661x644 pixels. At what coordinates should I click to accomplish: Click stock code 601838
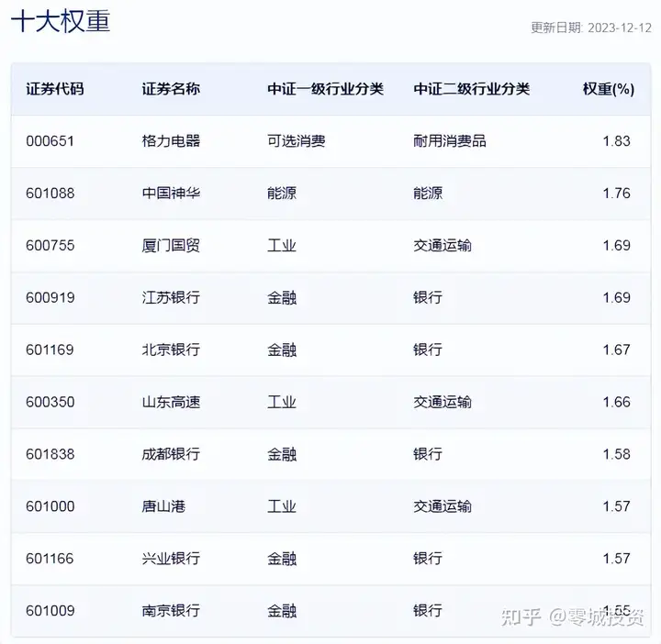[x=50, y=454]
